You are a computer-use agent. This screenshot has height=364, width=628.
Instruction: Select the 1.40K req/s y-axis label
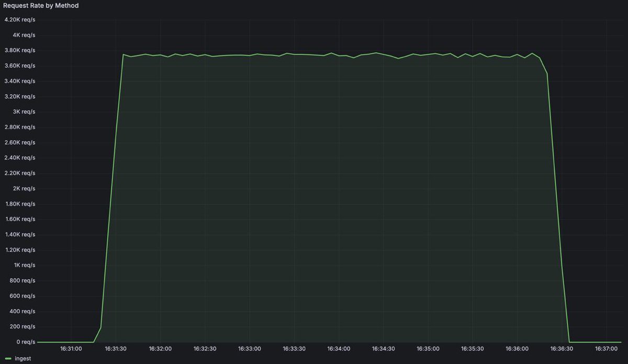(x=19, y=234)
